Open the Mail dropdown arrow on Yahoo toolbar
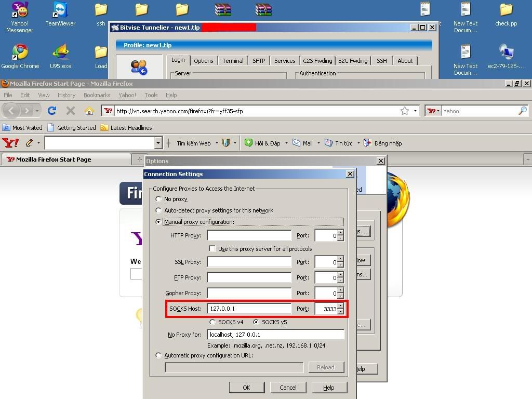The image size is (532, 399). pos(318,143)
